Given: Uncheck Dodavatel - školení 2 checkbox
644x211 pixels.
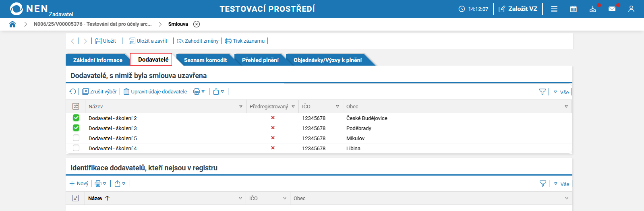Looking at the screenshot, I should point(76,118).
